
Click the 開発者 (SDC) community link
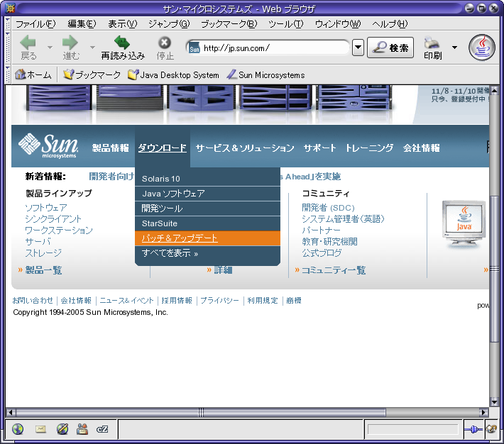pyautogui.click(x=328, y=208)
